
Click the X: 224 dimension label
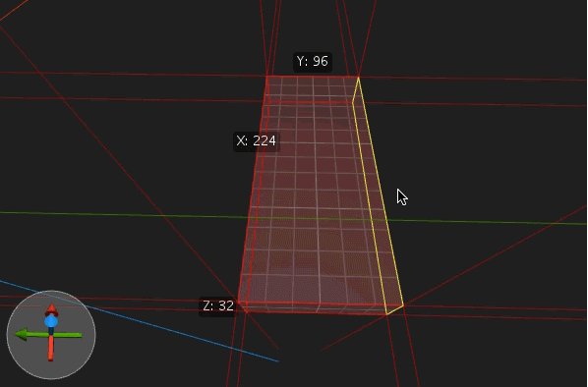[257, 141]
